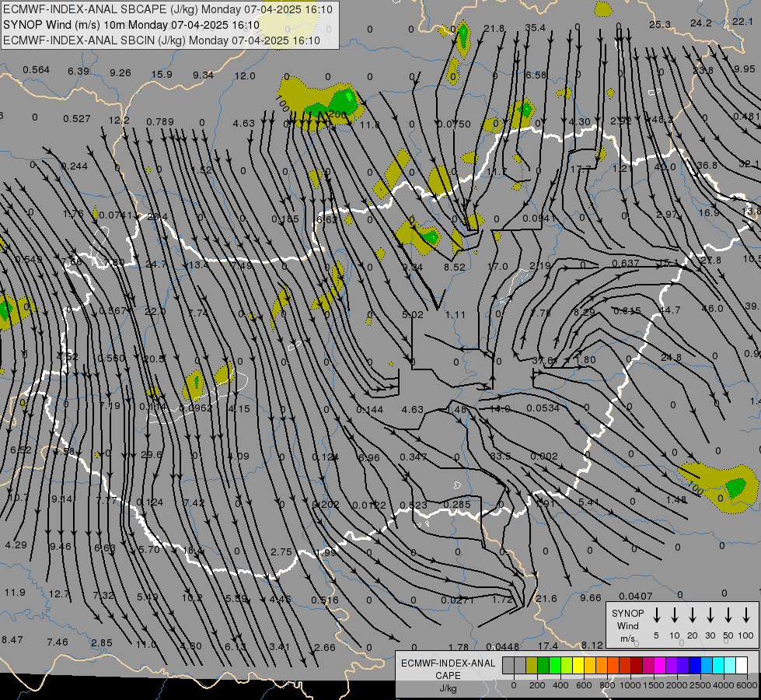Click the 35.4 value on the map

point(535,28)
